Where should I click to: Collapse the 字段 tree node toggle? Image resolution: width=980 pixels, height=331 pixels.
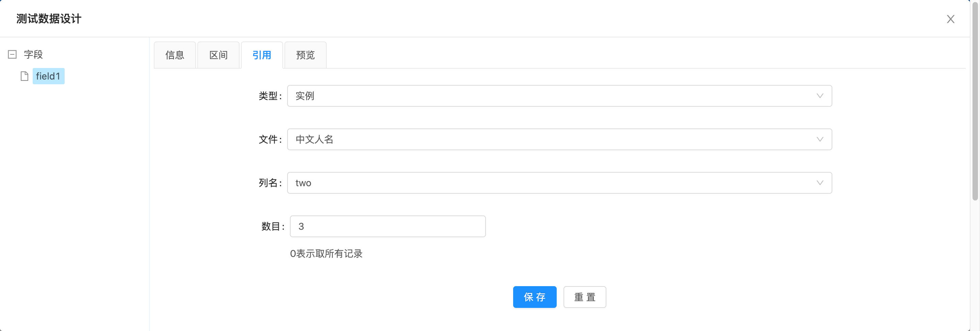(x=12, y=54)
